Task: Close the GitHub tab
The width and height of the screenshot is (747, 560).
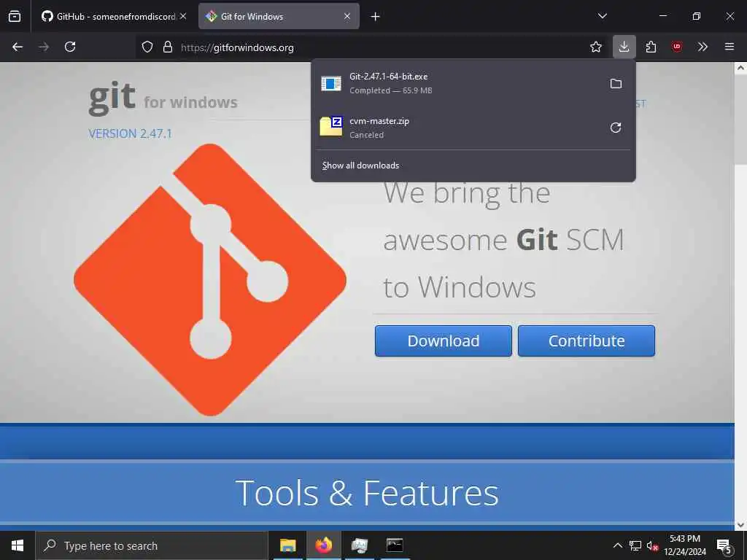Action: 183,16
